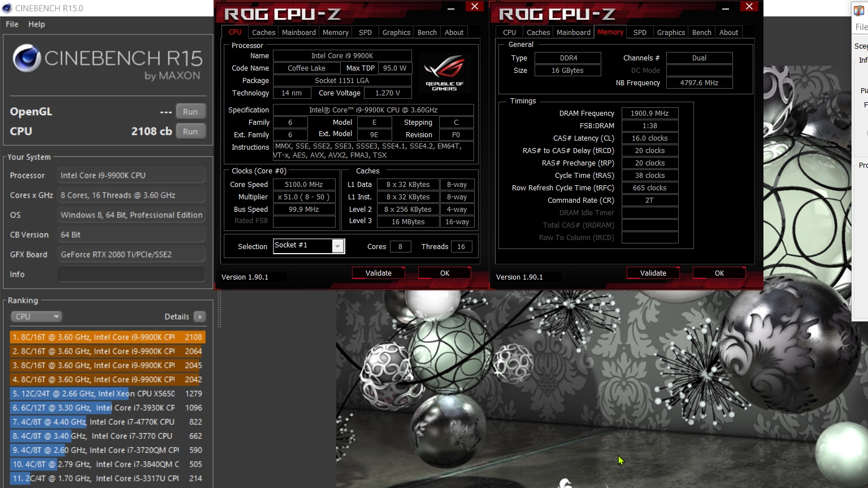868x488 pixels.
Task: Click the NB Frequency value 4797.6 MHz
Action: click(x=700, y=83)
